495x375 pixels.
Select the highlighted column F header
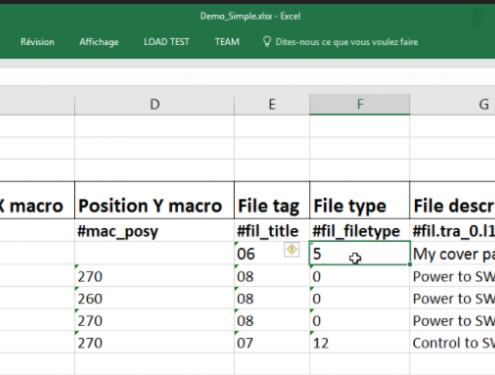click(360, 105)
